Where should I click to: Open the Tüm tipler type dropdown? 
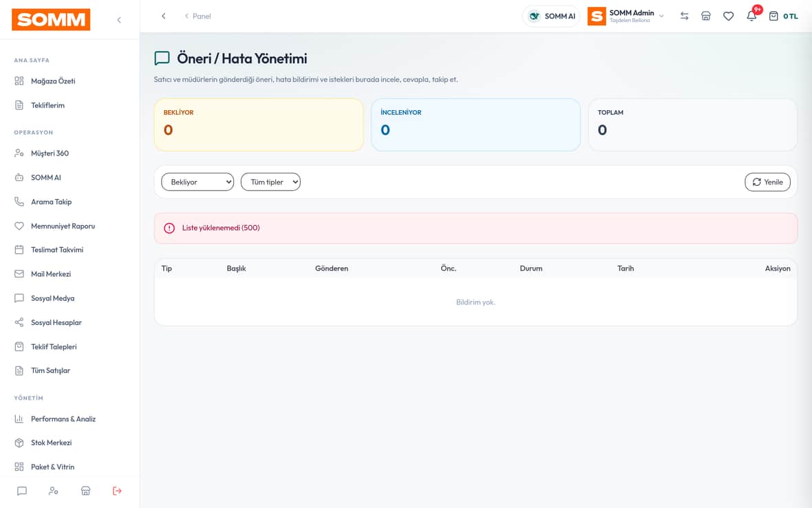tap(270, 182)
